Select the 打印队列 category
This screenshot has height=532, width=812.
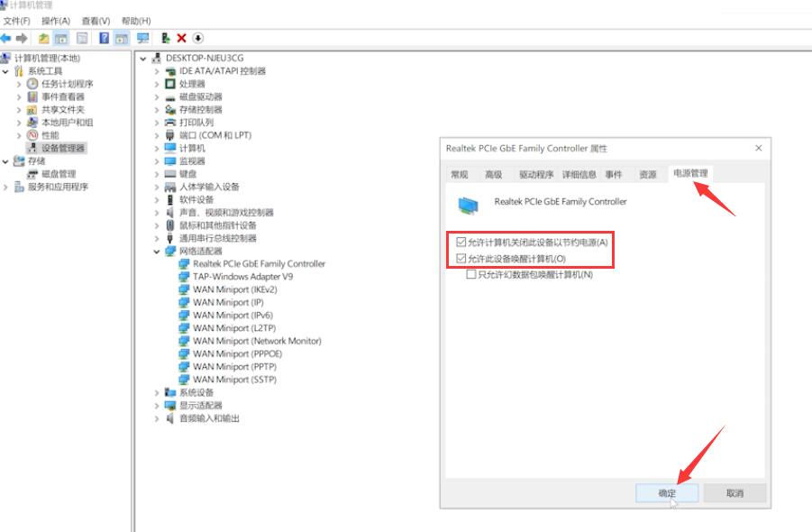click(x=196, y=123)
